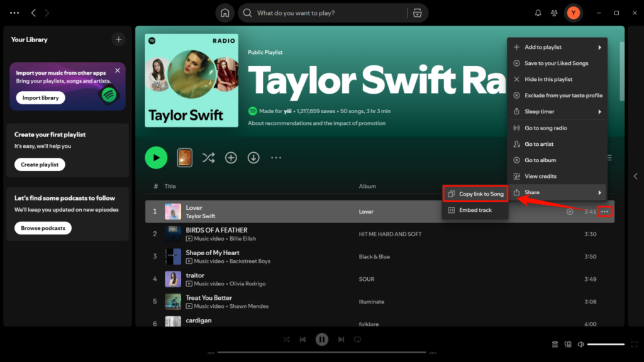Enable shuffle for the playlist
Image resolution: width=644 pixels, height=362 pixels.
(208, 158)
